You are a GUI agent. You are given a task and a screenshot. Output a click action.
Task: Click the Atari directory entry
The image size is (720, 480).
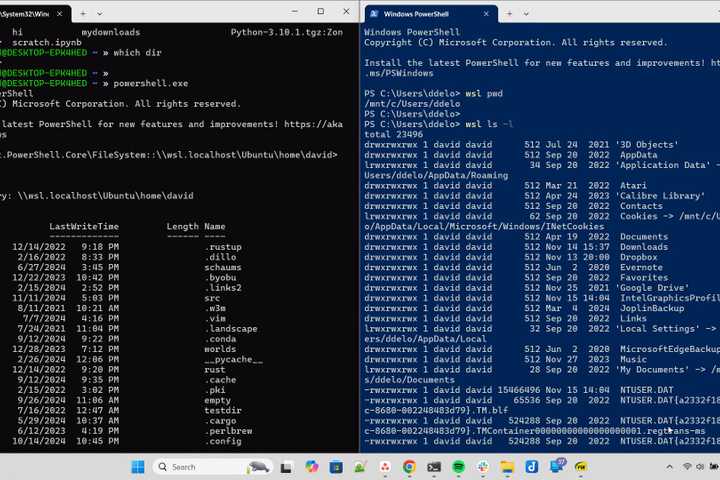633,186
